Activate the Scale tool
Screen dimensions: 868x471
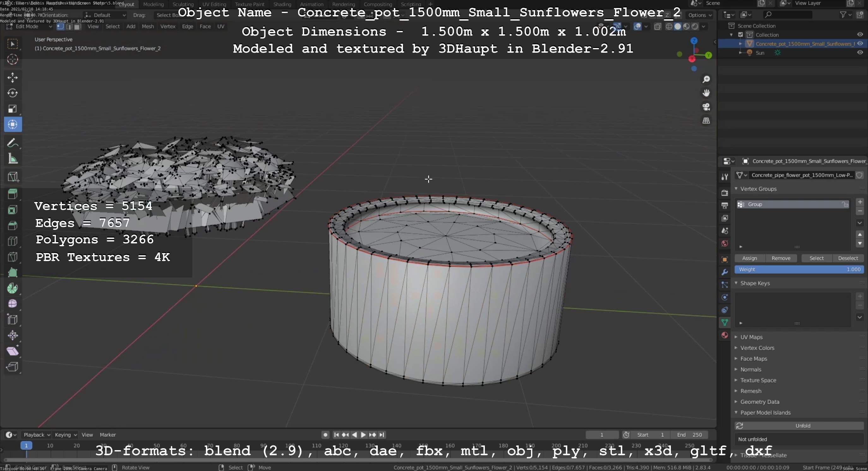(x=12, y=109)
